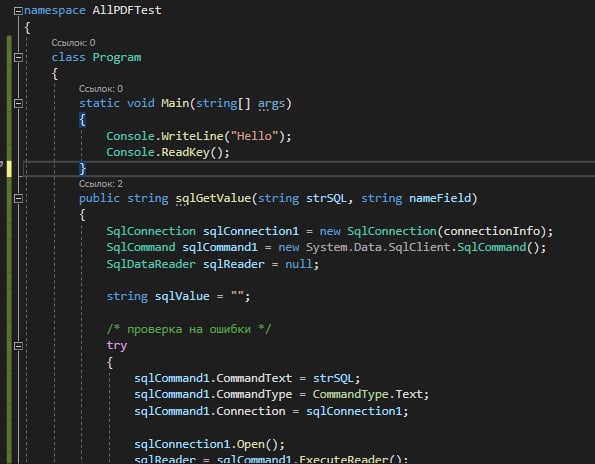Viewport: 595px width, 464px height.
Task: Click the connectionInfo argument
Action: [491, 231]
